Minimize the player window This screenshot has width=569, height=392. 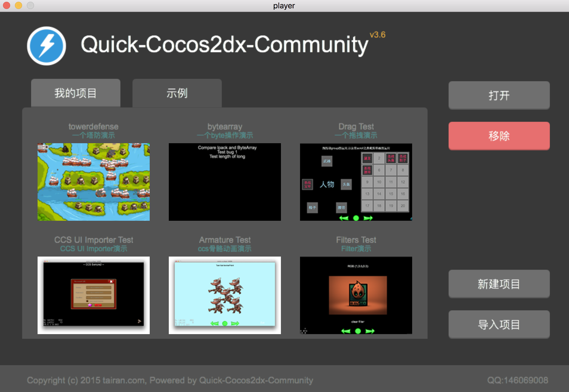18,5
